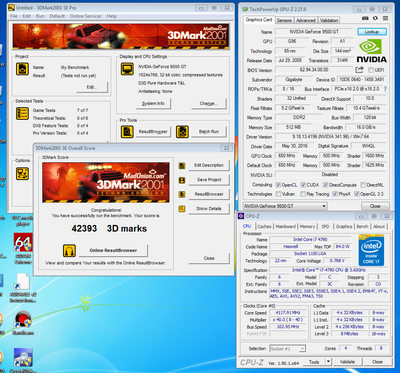Click the Selected Tests checklist icon
Image resolution: width=400 pixels, height=373 pixels.
[22, 113]
